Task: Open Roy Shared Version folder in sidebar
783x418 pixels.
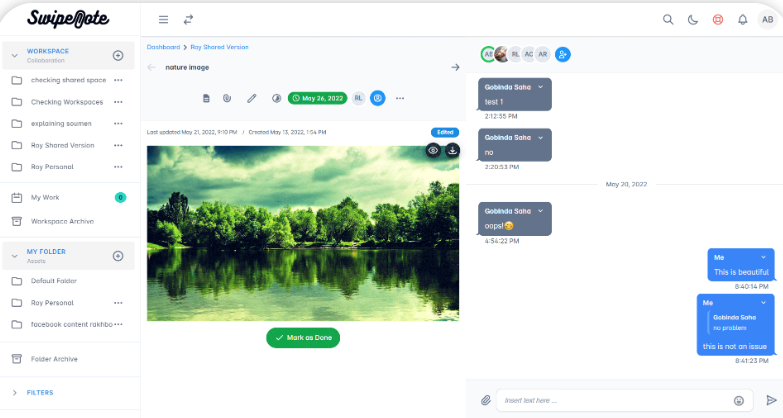Action: (x=62, y=145)
